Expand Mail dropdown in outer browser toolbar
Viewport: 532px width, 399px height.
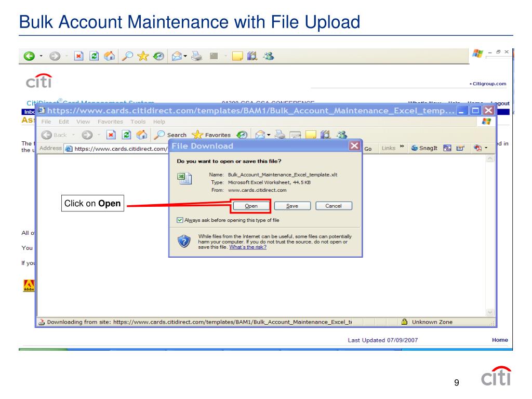coord(185,56)
